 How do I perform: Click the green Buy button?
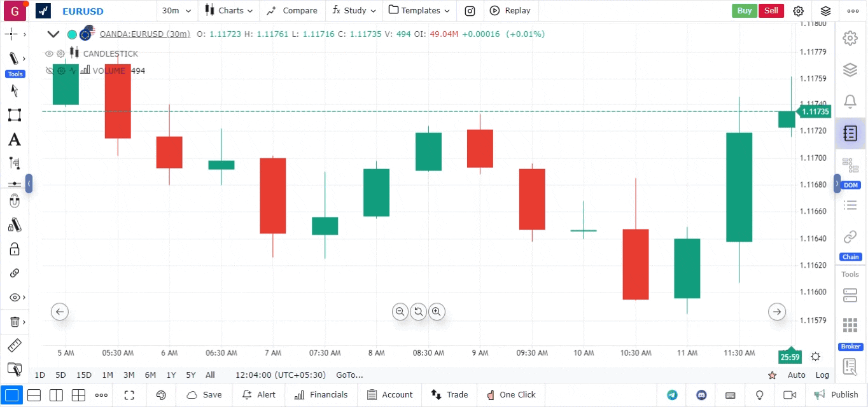(x=744, y=11)
